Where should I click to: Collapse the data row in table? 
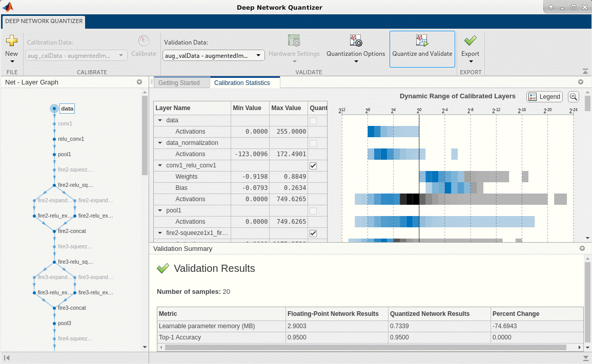pos(160,120)
